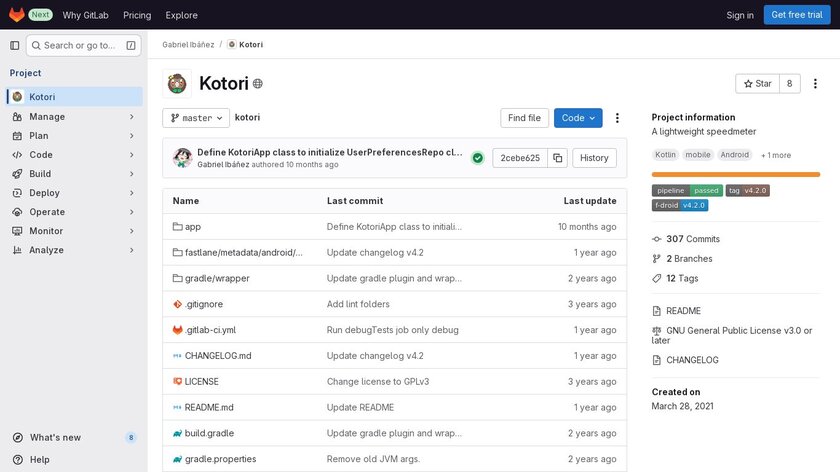The height and width of the screenshot is (472, 840).
Task: Open the Pricing menu item
Action: coord(138,15)
